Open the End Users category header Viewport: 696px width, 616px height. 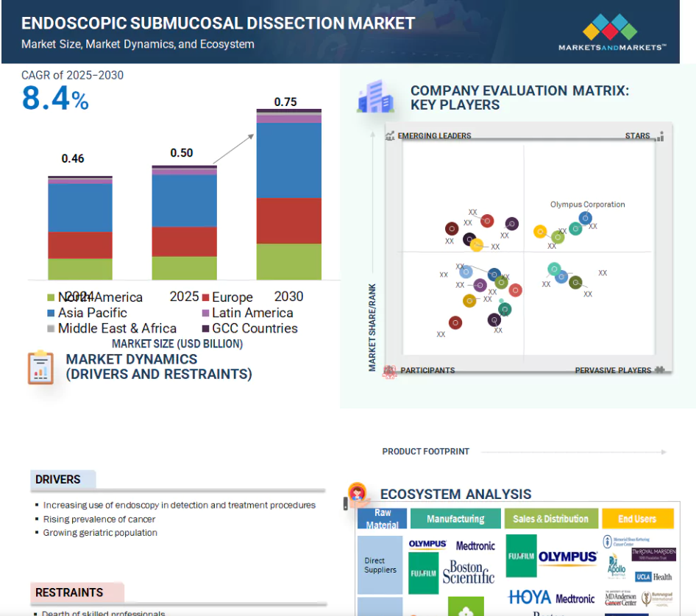tap(637, 519)
